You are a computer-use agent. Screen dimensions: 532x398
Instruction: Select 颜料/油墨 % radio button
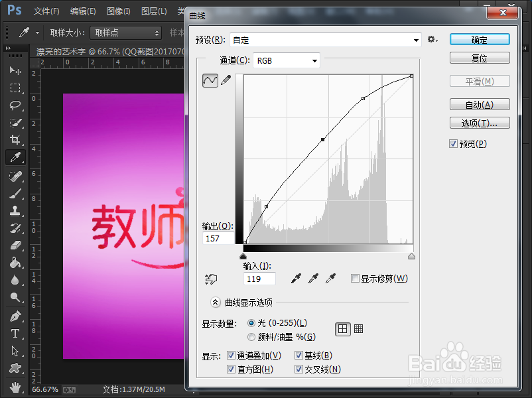(251, 337)
